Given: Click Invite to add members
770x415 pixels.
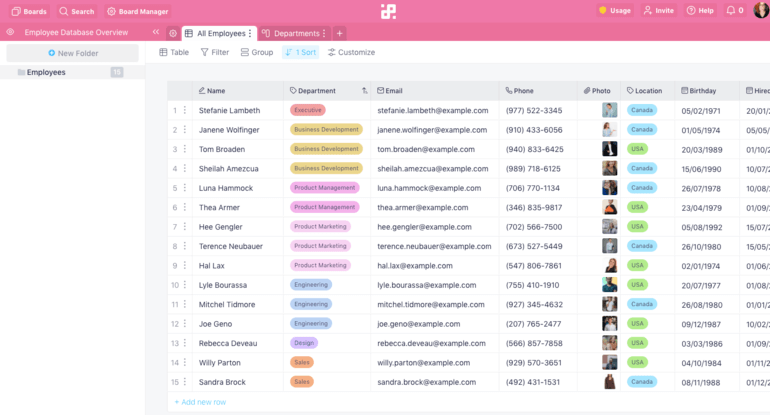Looking at the screenshot, I should point(659,10).
